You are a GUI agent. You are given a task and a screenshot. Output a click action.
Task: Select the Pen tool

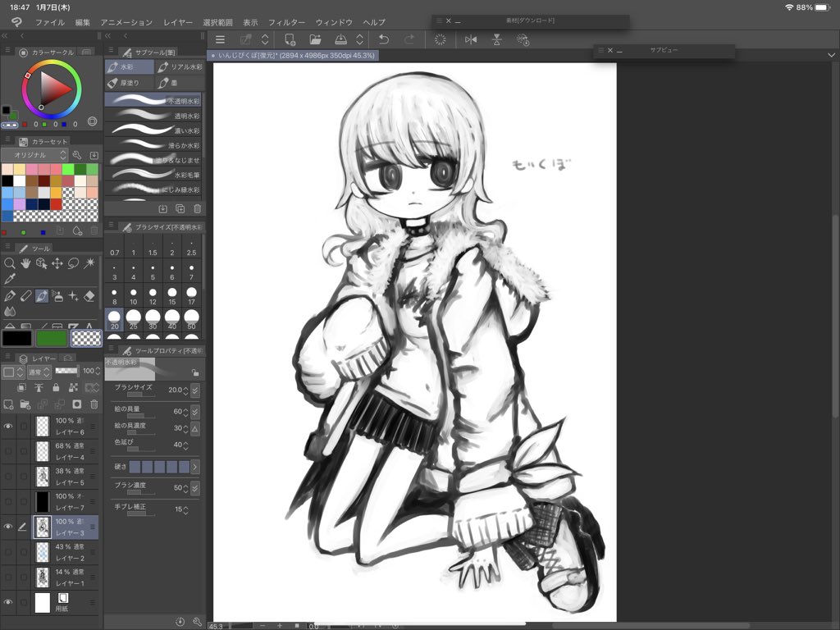point(9,295)
